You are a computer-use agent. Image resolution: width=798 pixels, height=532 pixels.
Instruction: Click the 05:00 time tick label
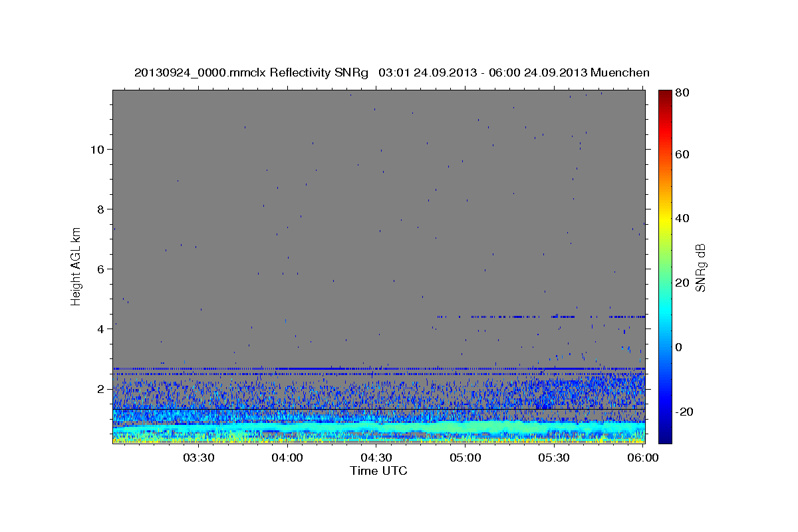pos(465,458)
